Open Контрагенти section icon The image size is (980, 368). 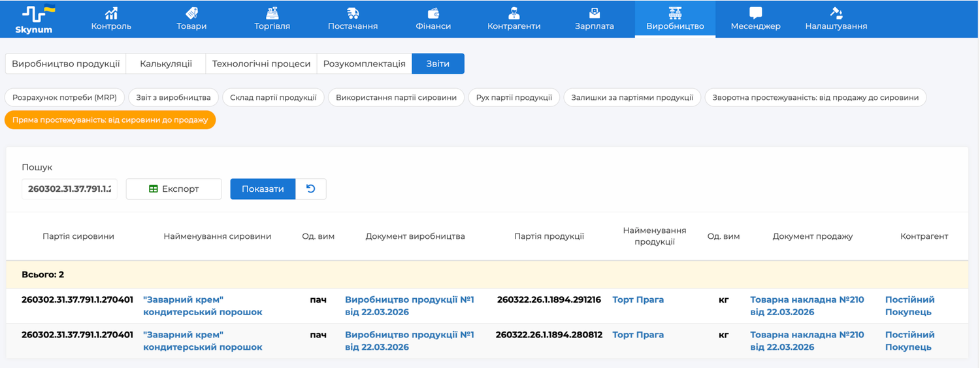point(514,13)
